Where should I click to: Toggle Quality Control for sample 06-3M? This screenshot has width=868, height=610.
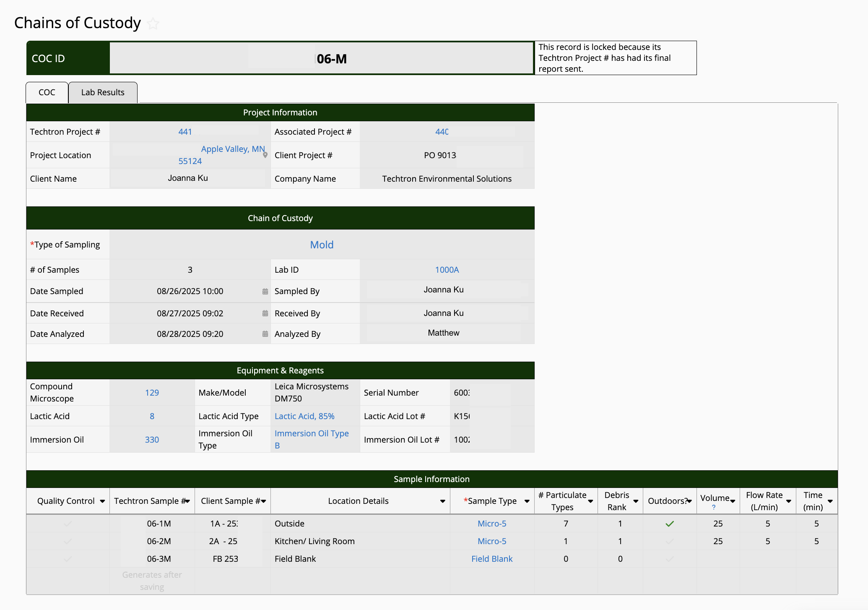pos(68,559)
